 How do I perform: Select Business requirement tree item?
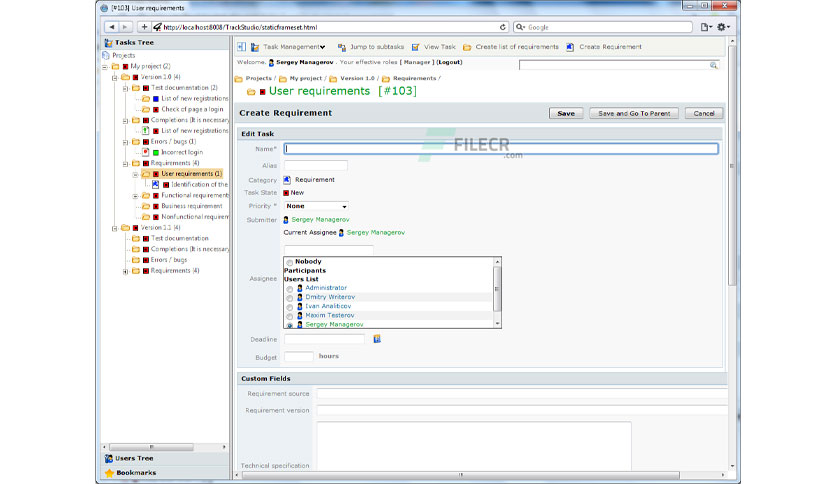tap(192, 206)
